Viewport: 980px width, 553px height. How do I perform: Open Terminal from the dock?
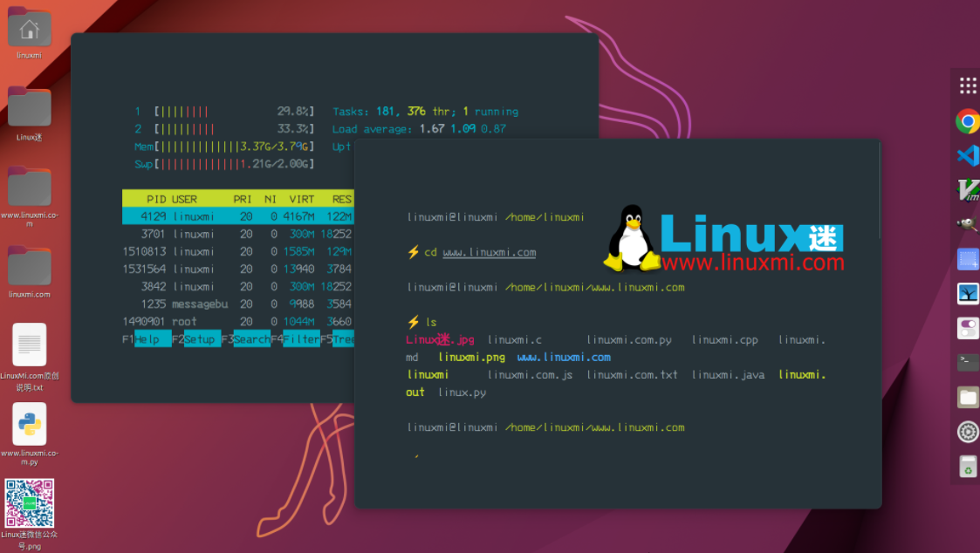tap(968, 363)
